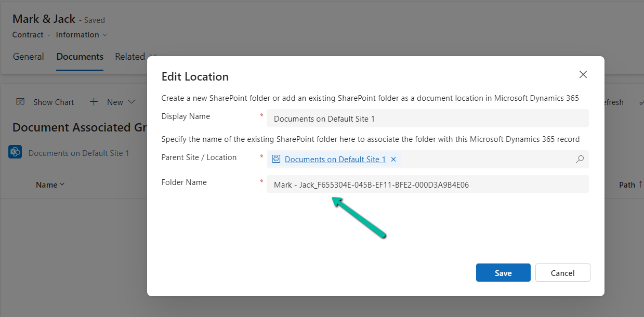The height and width of the screenshot is (317, 644).
Task: Click the SharePoint icon under Document Associated Grid
Action: pos(15,152)
